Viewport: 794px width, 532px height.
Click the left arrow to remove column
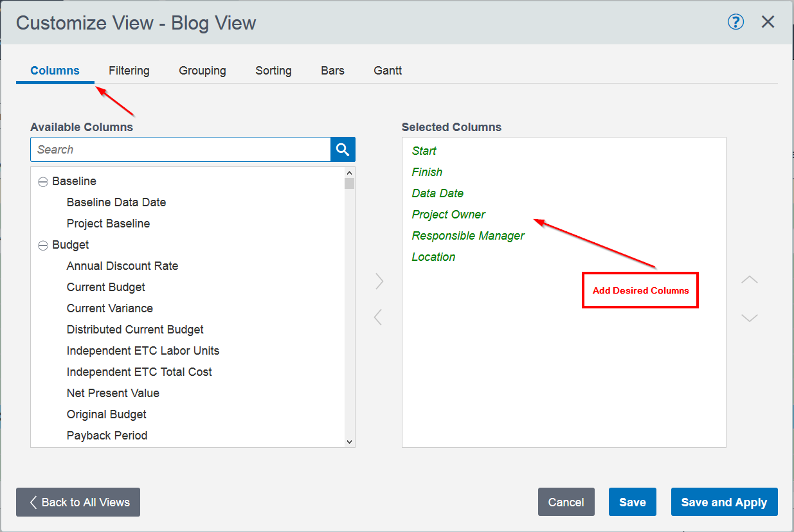pyautogui.click(x=378, y=317)
